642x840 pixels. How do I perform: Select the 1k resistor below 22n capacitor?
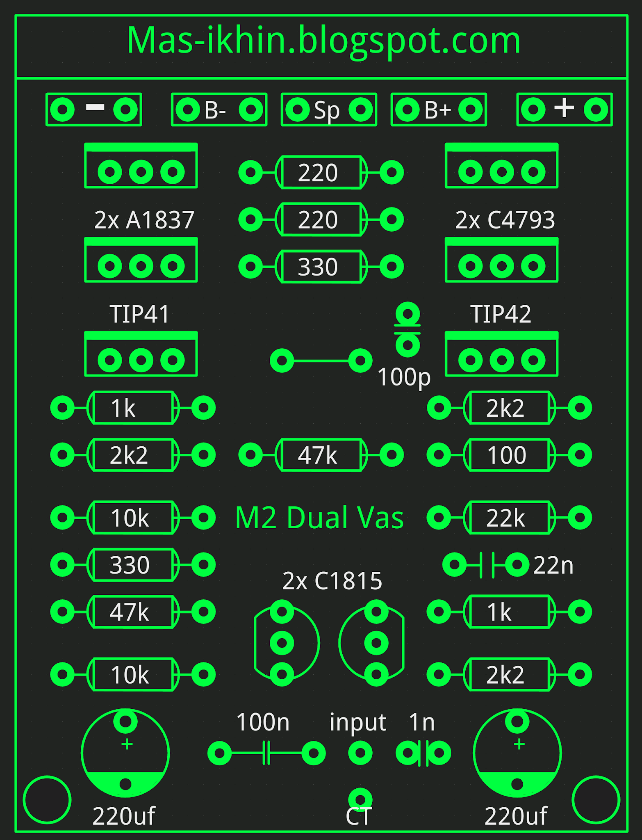click(510, 612)
